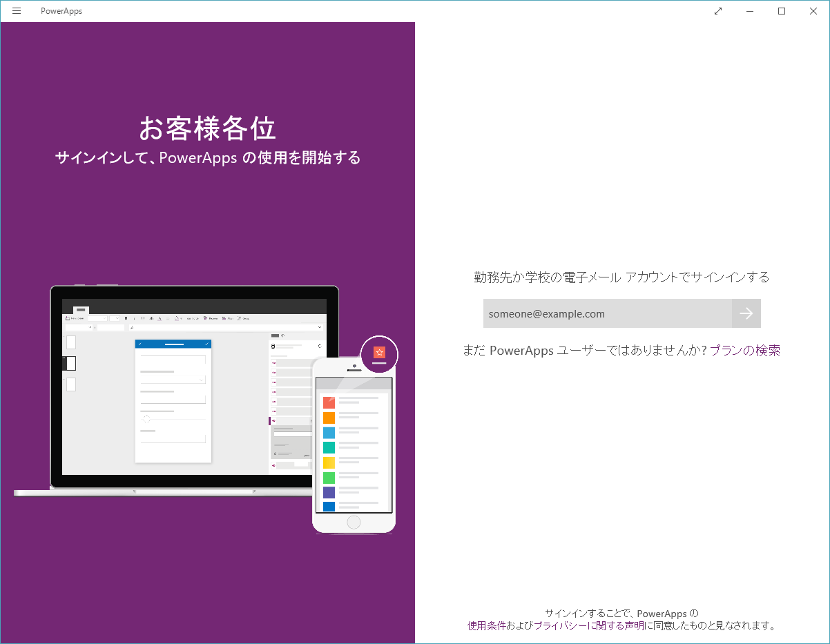Select the yellow square on phone list
This screenshot has height=644, width=830.
(x=329, y=462)
